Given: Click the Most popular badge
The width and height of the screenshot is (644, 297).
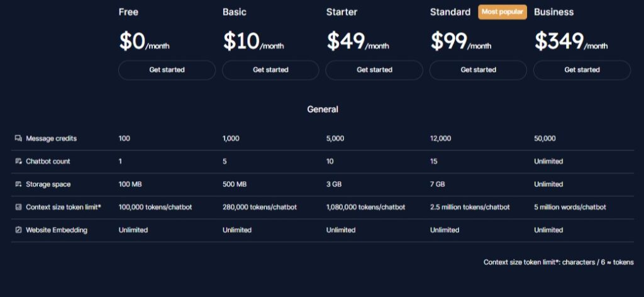Looking at the screenshot, I should point(502,12).
